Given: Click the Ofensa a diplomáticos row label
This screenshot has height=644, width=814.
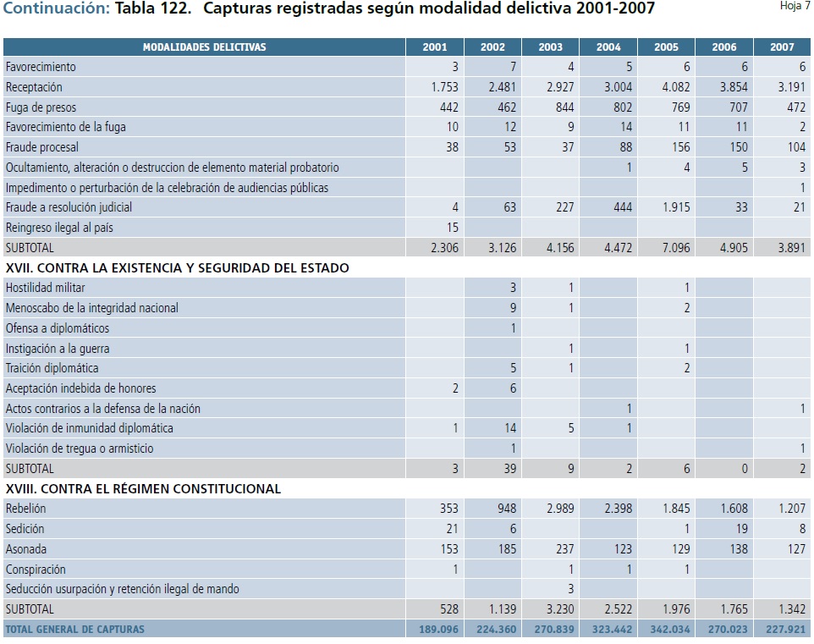Looking at the screenshot, I should click(x=58, y=328).
